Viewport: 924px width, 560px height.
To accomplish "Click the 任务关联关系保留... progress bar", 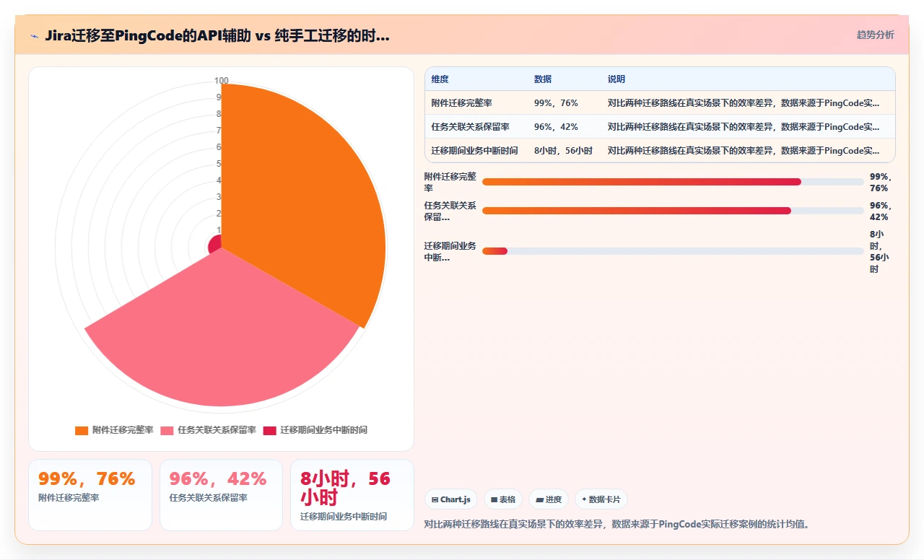I will [x=673, y=211].
